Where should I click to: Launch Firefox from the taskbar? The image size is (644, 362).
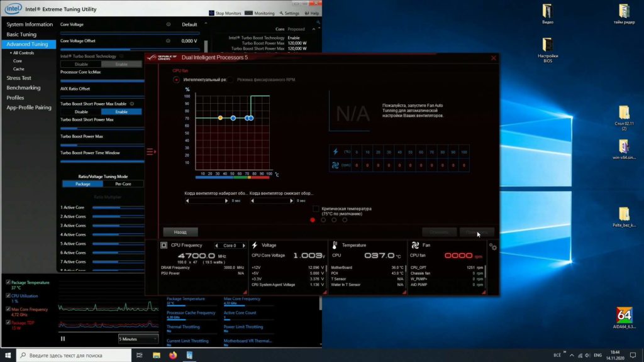point(173,355)
